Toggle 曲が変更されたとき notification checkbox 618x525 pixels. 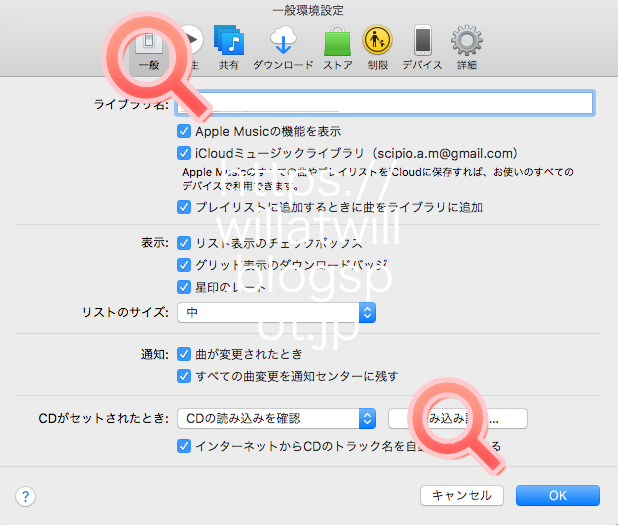tap(184, 354)
